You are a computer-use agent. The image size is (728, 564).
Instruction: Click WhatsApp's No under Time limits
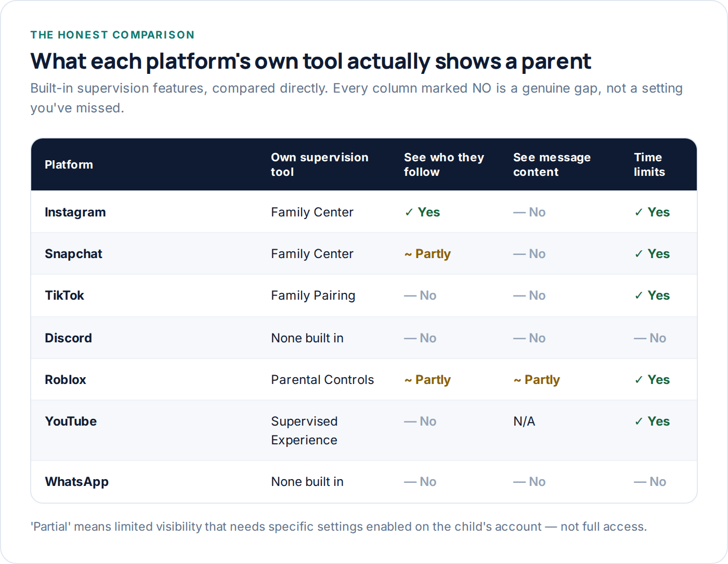point(650,482)
